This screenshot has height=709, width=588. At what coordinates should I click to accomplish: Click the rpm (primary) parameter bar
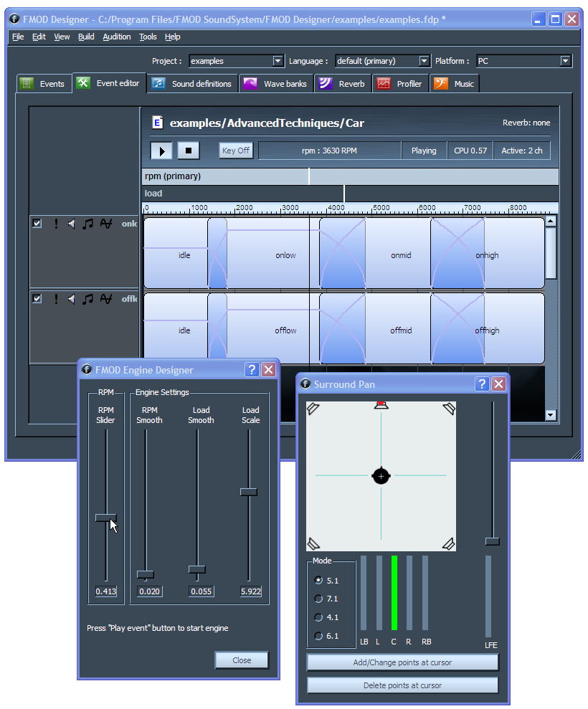point(350,176)
